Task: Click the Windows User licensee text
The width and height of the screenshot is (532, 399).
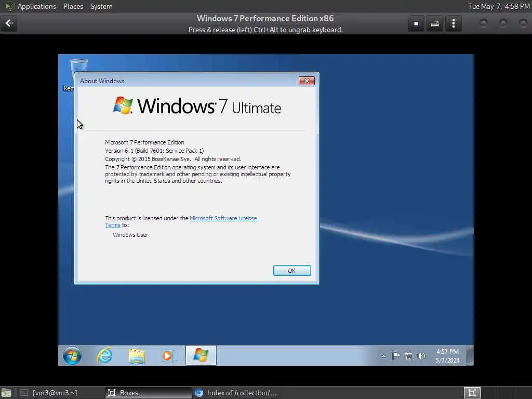Action: pos(130,235)
